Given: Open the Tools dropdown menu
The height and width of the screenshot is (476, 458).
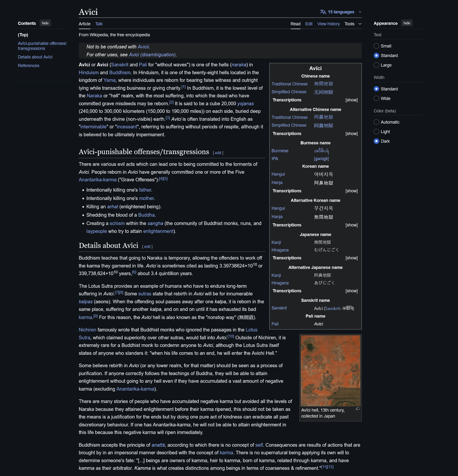Looking at the screenshot, I should point(353,24).
